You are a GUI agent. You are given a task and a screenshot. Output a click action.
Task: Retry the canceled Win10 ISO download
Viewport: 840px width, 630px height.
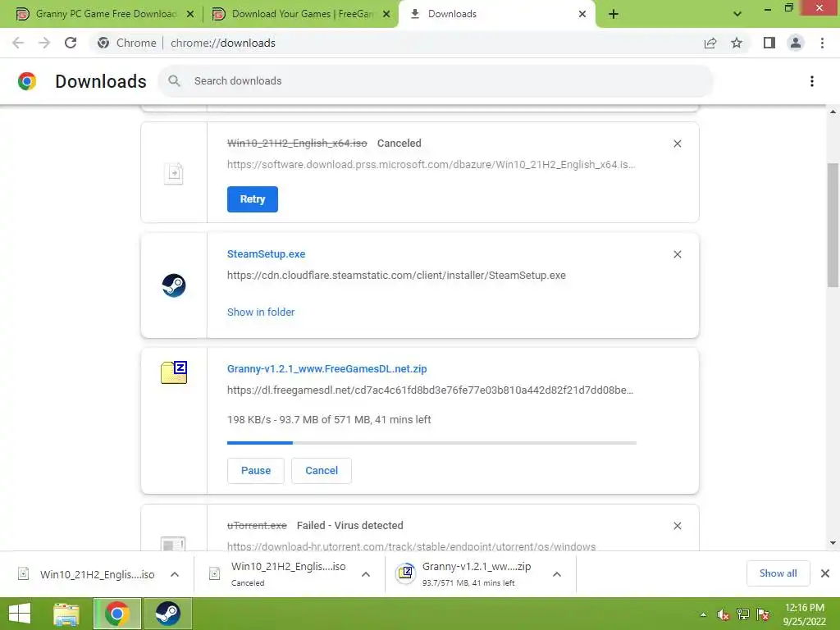tap(253, 199)
